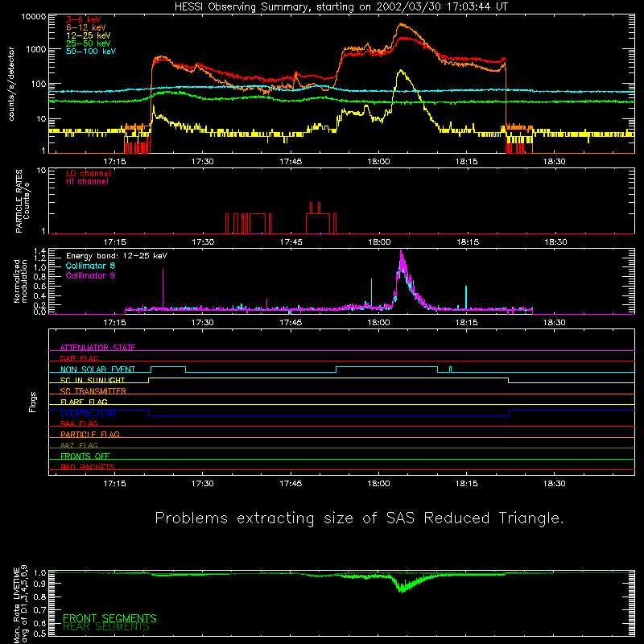Select the REAR SEGMENTS legend label

coord(106,627)
